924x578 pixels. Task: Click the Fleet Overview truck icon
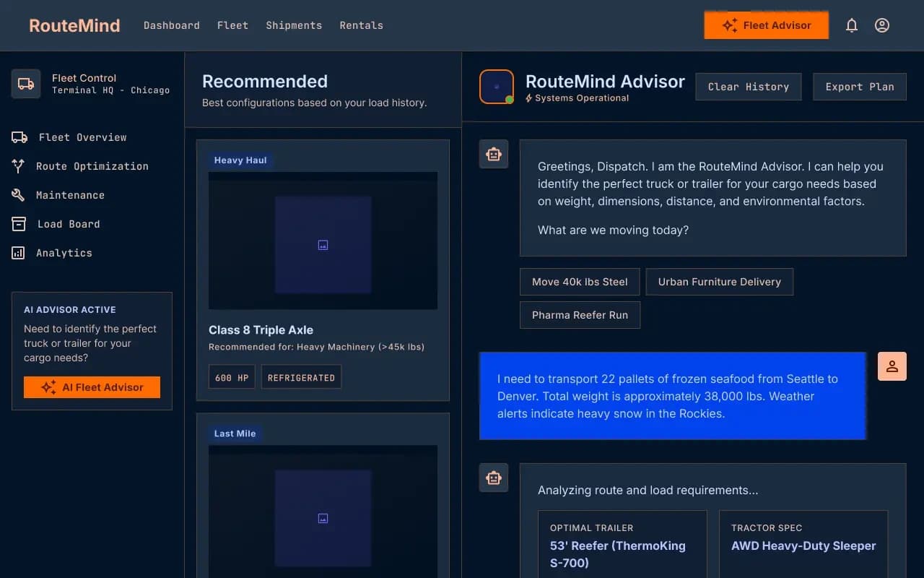pos(19,137)
